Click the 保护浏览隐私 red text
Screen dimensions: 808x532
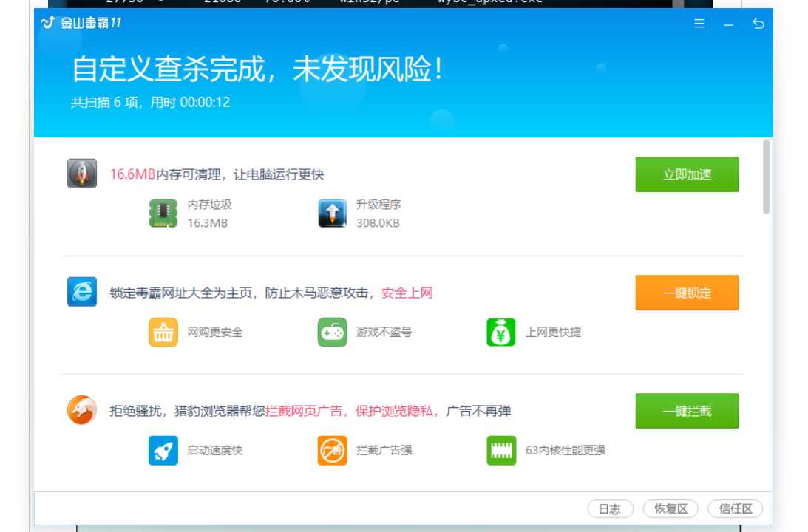[394, 411]
